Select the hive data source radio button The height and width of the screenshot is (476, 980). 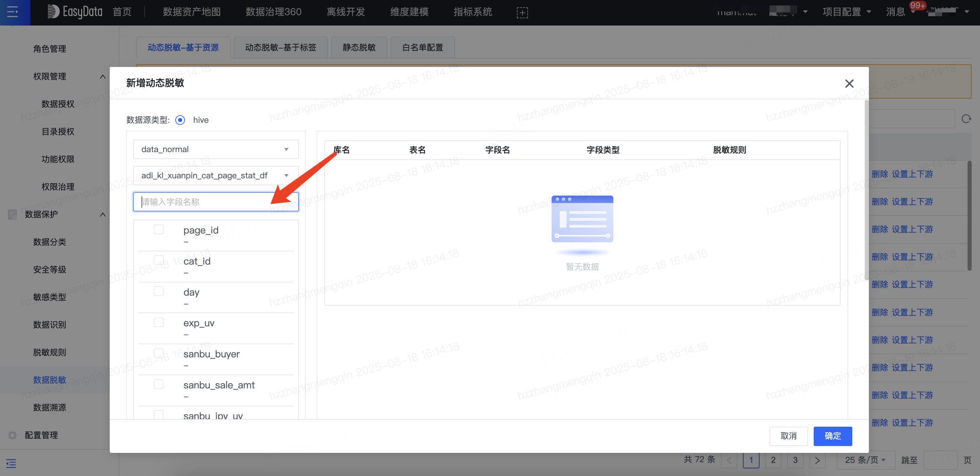point(180,120)
